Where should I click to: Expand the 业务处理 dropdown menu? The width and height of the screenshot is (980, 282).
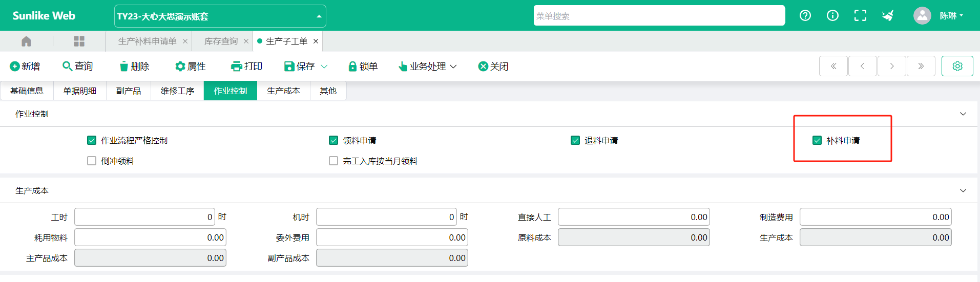click(427, 66)
